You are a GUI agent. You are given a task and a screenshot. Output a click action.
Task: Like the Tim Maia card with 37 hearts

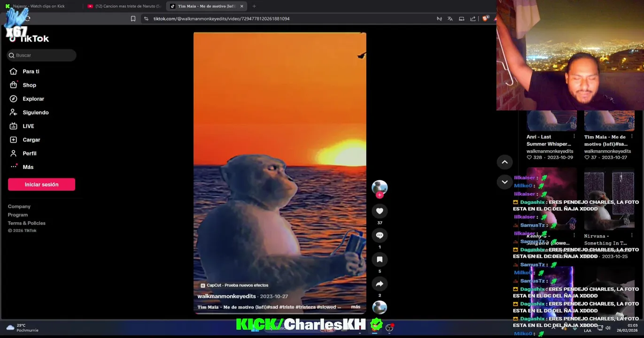(587, 157)
